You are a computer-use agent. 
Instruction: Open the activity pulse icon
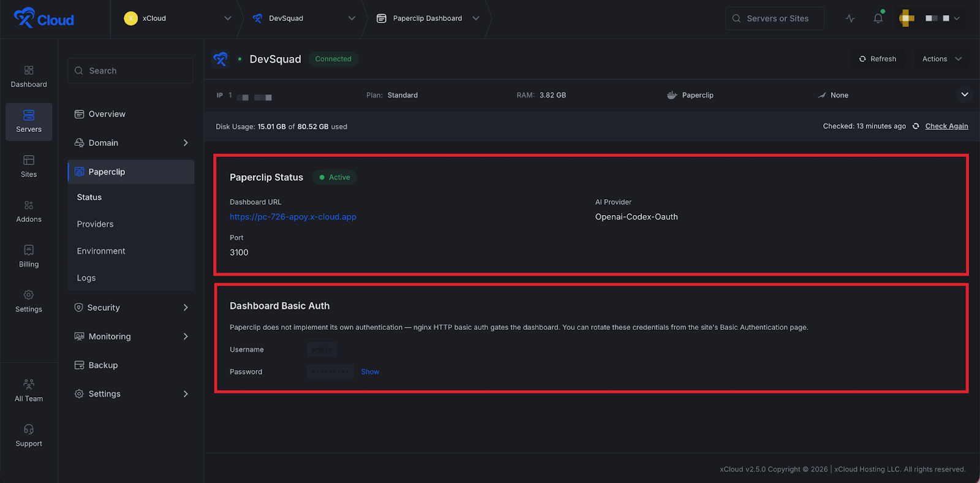point(850,18)
